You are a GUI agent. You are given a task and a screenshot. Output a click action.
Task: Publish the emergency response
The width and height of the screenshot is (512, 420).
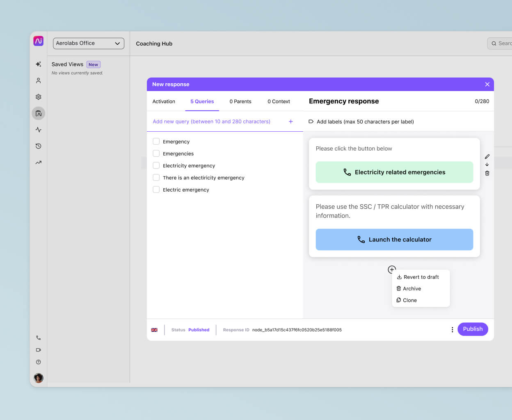coord(473,329)
